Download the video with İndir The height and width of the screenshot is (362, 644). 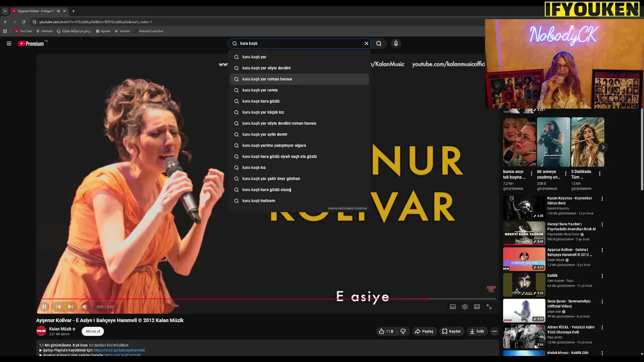coord(477,331)
